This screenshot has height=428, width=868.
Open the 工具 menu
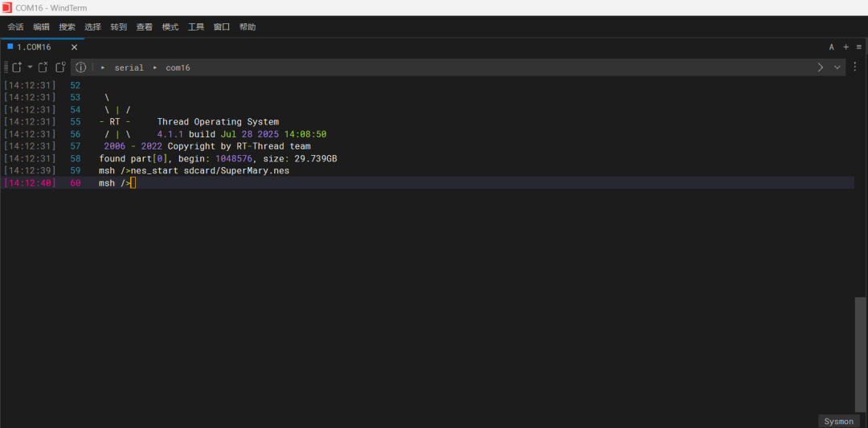click(195, 26)
